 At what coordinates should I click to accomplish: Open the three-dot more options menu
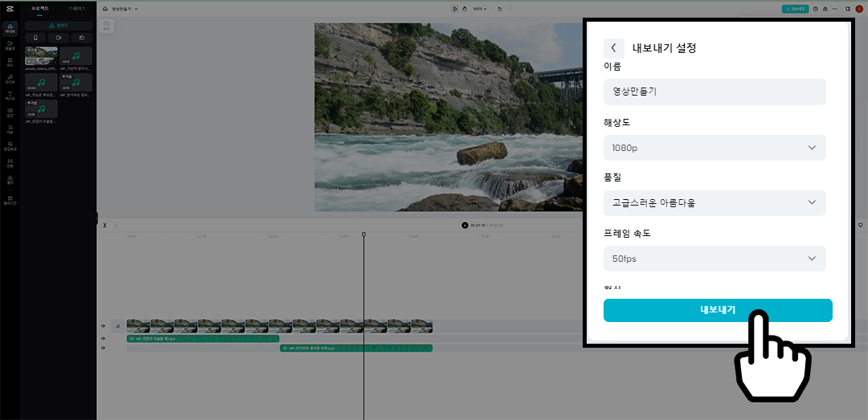(835, 9)
